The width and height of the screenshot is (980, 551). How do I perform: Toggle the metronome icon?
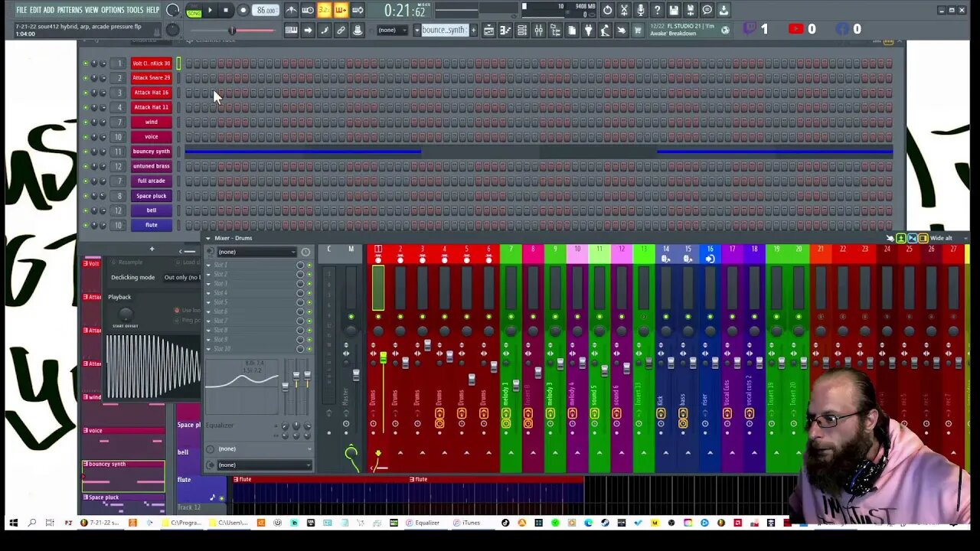[291, 10]
